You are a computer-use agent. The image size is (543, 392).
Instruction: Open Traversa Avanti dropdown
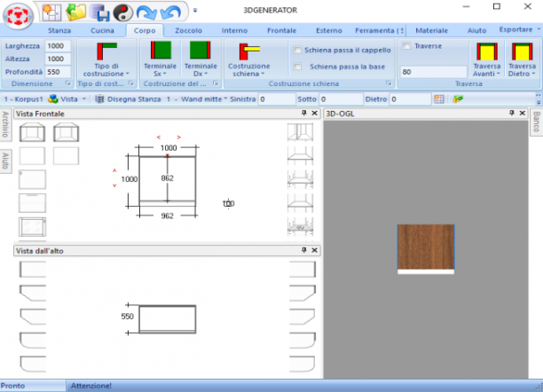(486, 59)
